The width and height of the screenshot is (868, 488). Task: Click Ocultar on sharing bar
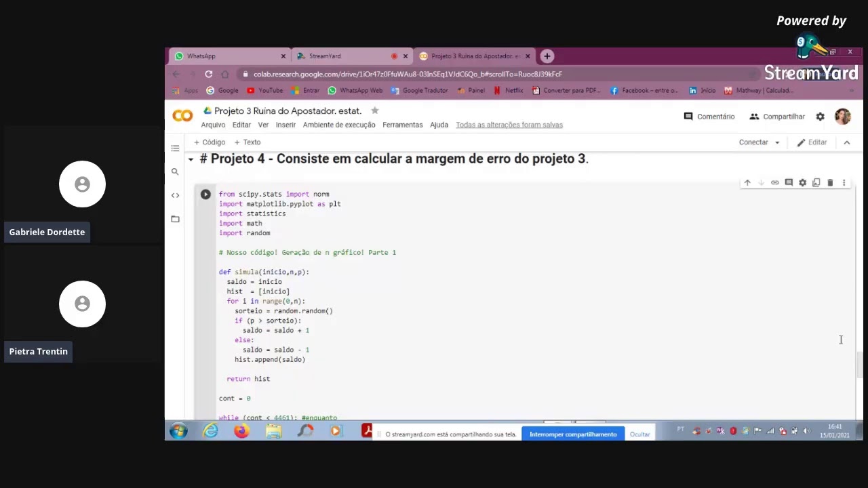pos(639,434)
